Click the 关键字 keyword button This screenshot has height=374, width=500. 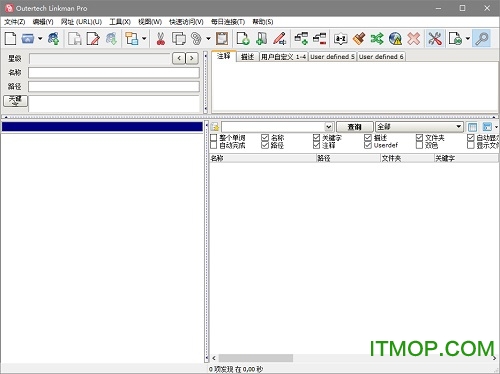coord(15,101)
